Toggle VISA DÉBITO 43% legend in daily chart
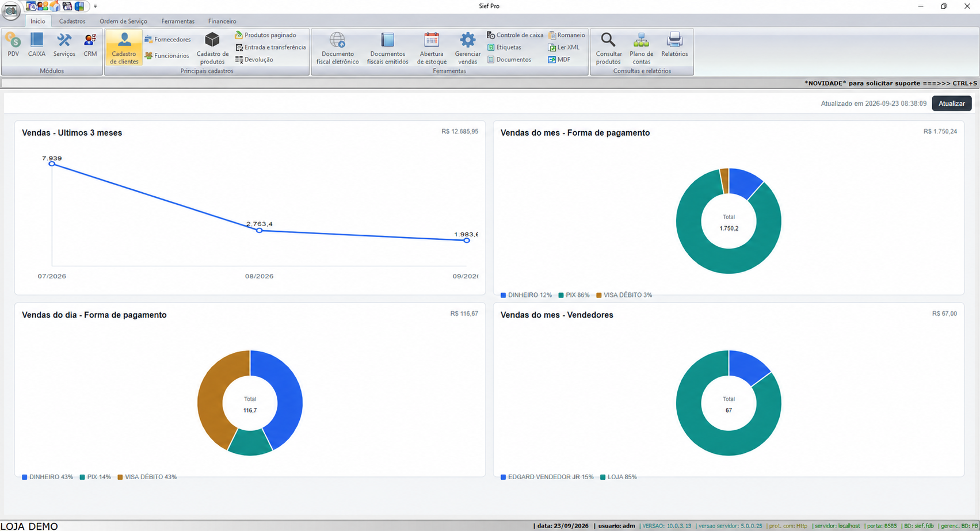The height and width of the screenshot is (531, 980). pyautogui.click(x=147, y=477)
